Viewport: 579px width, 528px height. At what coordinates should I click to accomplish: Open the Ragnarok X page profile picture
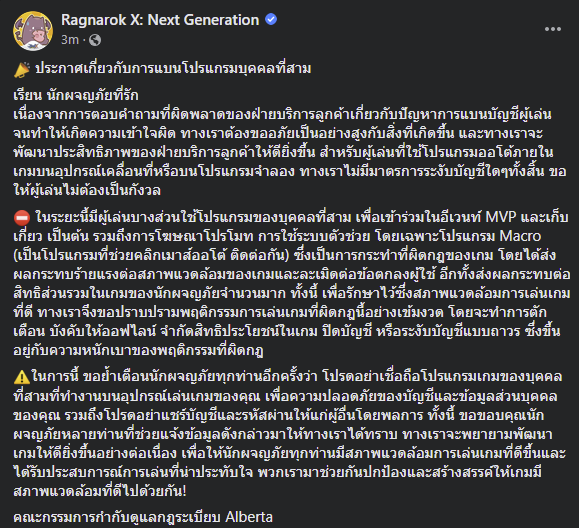[x=33, y=31]
